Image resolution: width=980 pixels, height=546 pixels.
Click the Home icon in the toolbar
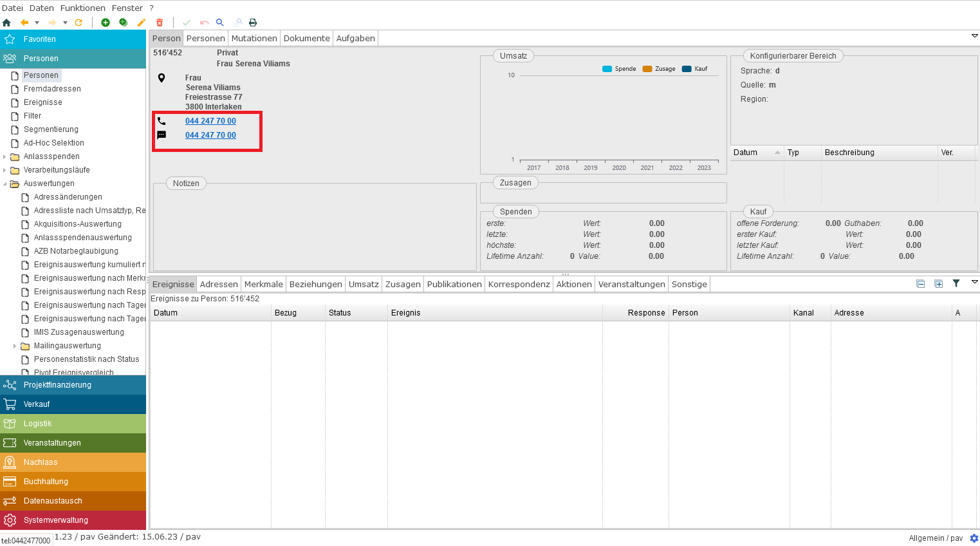[x=7, y=23]
